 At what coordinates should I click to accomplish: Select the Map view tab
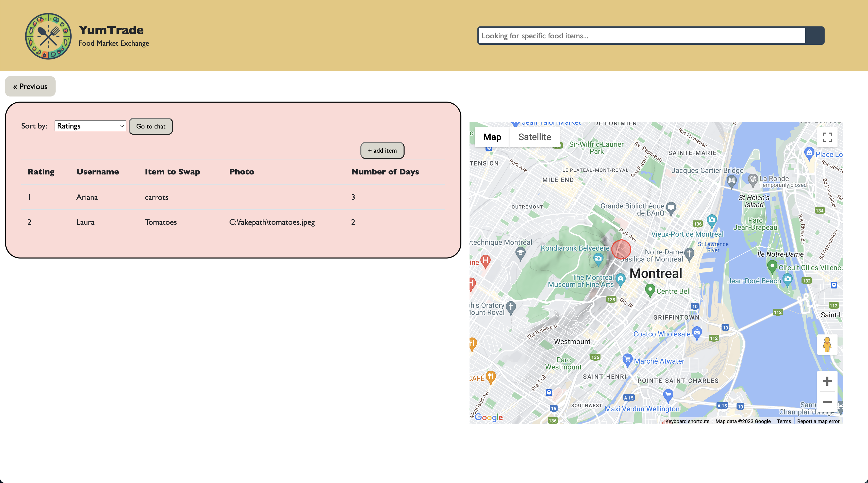492,137
